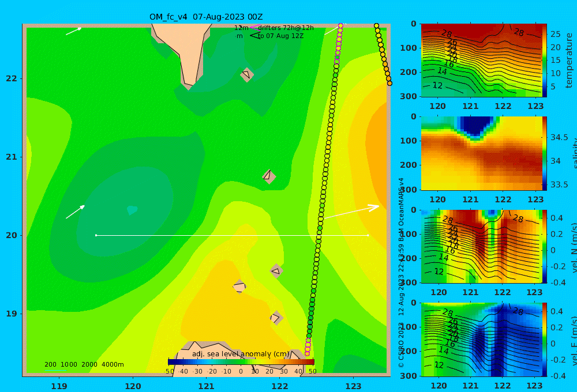Screen dimensions: 577x392
Task: Click the title 'OM_fc_v4 07-Aug-2023 00Z'
Action: (x=206, y=17)
